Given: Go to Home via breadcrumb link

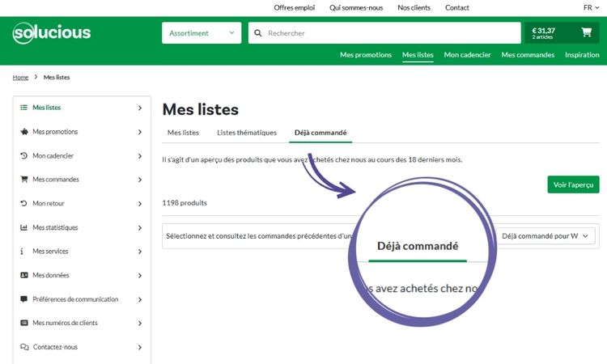Looking at the screenshot, I should pyautogui.click(x=20, y=77).
